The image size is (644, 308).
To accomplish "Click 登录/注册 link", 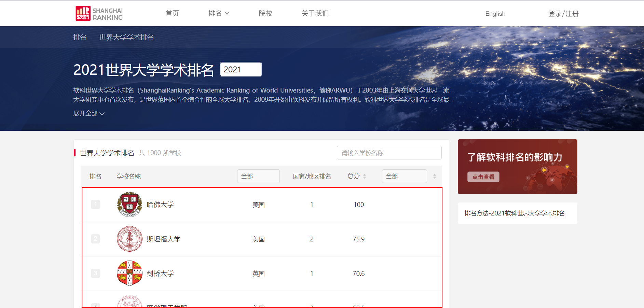I will click(x=563, y=14).
